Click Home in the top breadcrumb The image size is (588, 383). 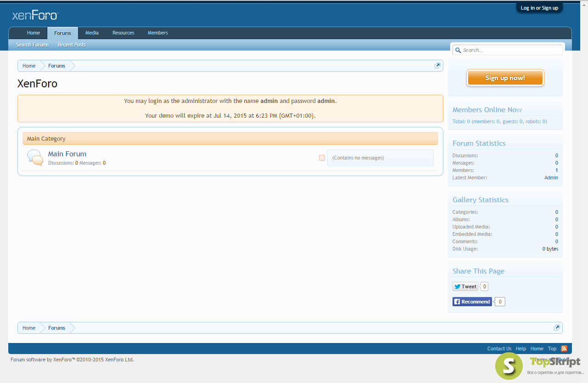click(29, 66)
